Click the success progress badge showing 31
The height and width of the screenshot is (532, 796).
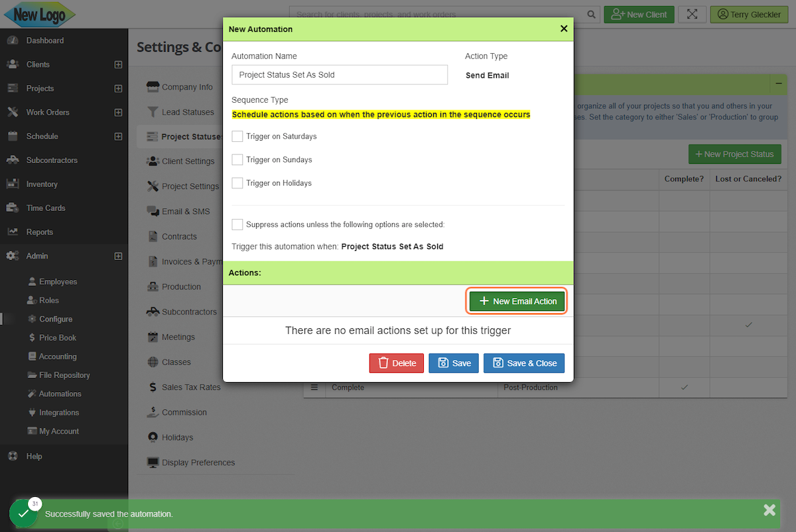[34, 504]
